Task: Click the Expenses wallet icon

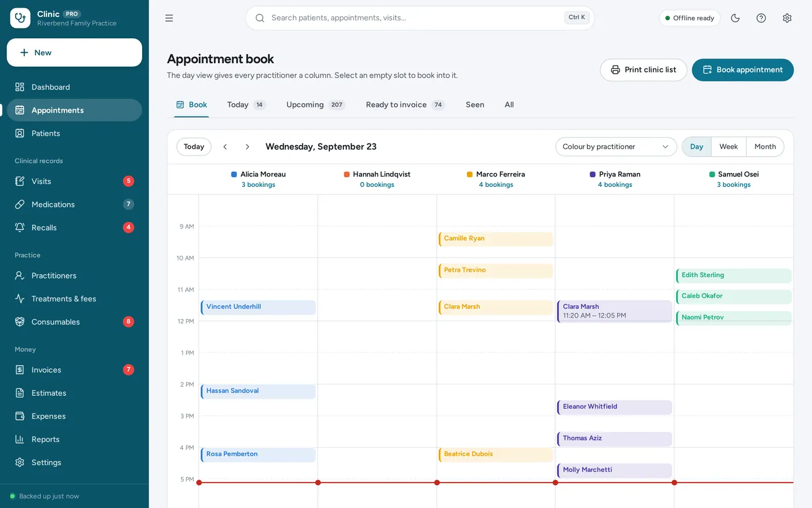Action: coord(20,416)
